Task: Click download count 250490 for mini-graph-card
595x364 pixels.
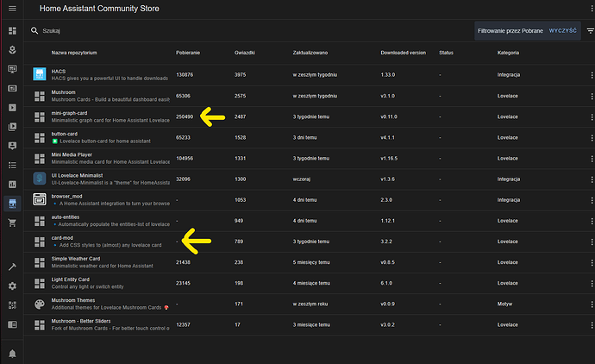Action: 185,117
